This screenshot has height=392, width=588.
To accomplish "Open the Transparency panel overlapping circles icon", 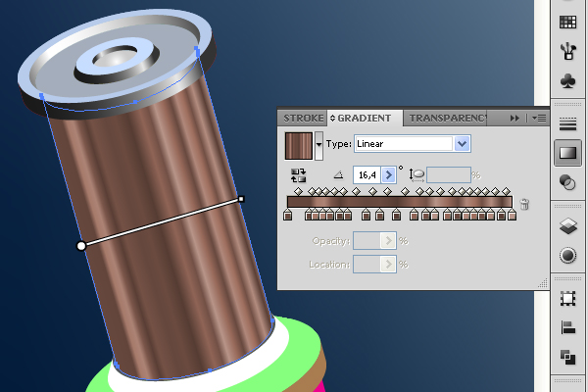I will point(567,182).
